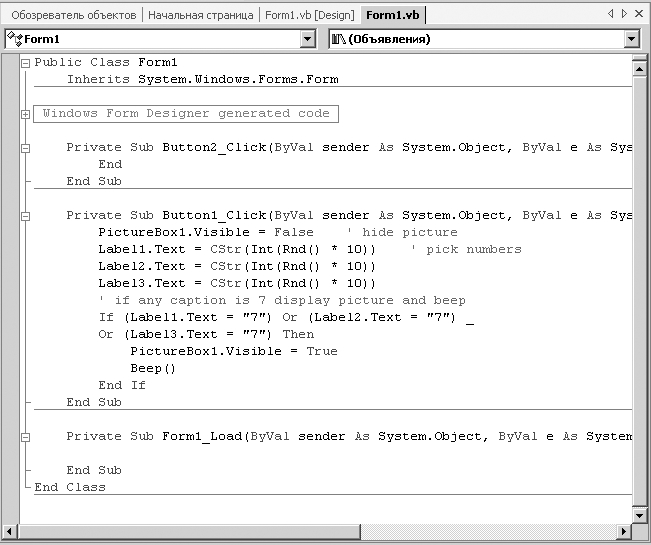This screenshot has width=651, height=545.
Task: Click the PictureBox1.Visible = True line
Action: pos(234,352)
